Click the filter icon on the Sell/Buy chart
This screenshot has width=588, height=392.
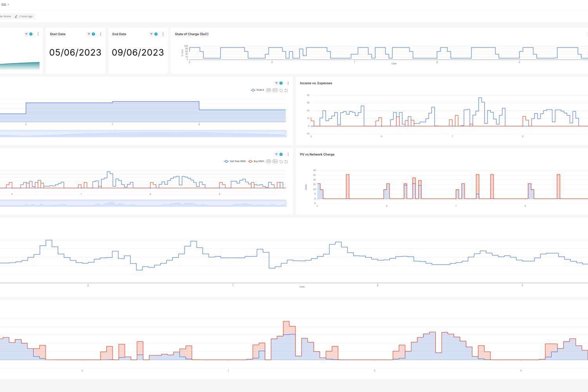276,154
